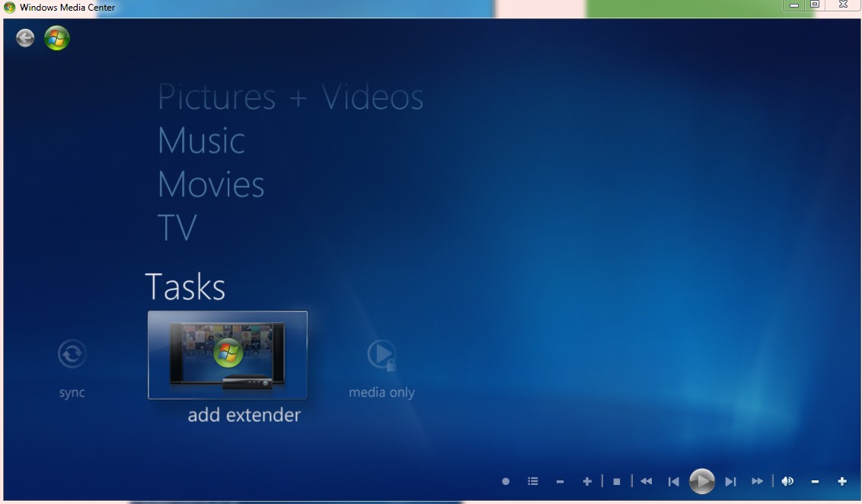Rewind using the double-left arrows
This screenshot has width=862, height=504.
pyautogui.click(x=646, y=481)
